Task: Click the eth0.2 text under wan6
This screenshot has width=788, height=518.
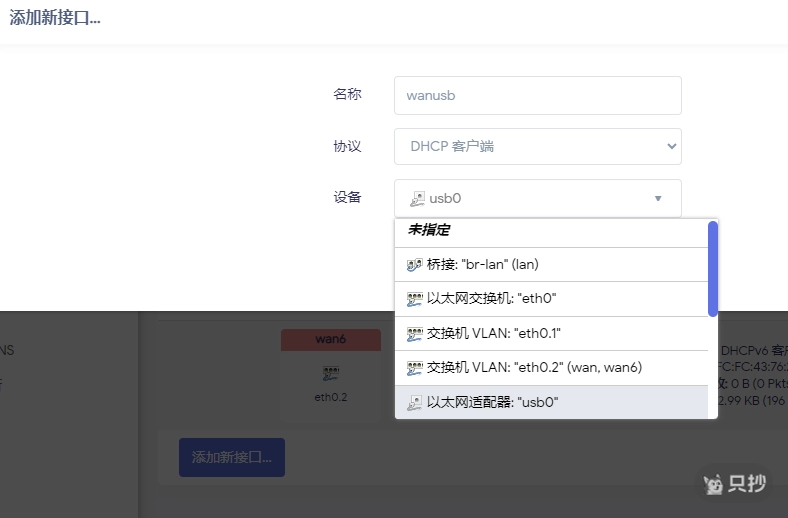Action: coord(331,397)
